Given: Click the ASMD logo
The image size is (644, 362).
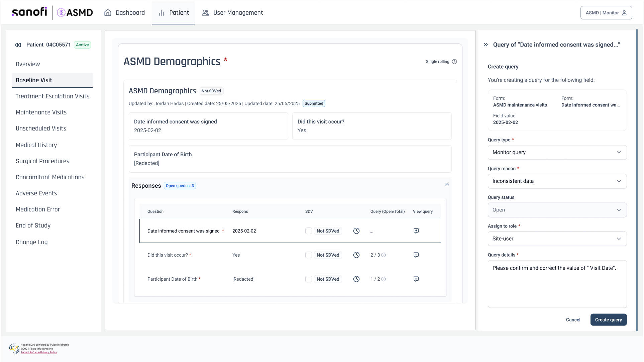Looking at the screenshot, I should (x=75, y=13).
